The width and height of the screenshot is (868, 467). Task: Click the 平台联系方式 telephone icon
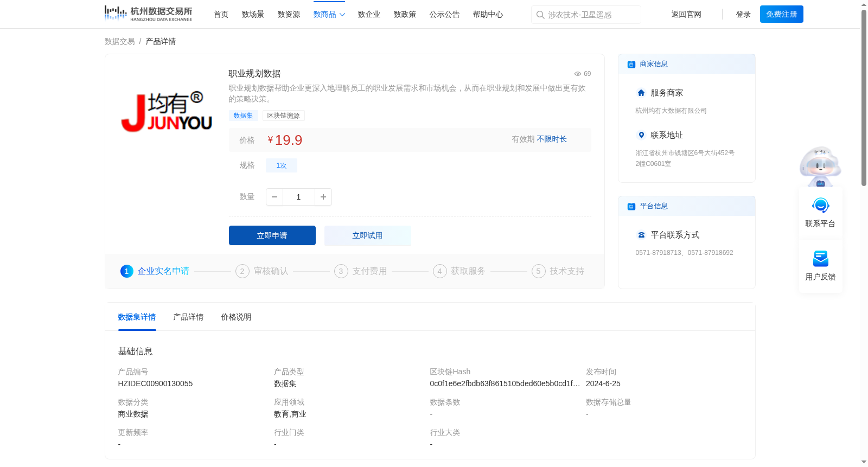tap(641, 235)
